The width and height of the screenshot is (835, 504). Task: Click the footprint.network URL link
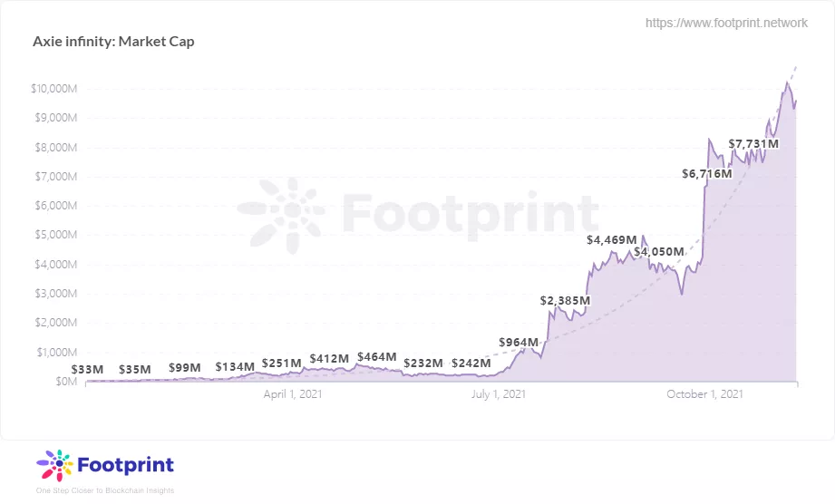(726, 23)
